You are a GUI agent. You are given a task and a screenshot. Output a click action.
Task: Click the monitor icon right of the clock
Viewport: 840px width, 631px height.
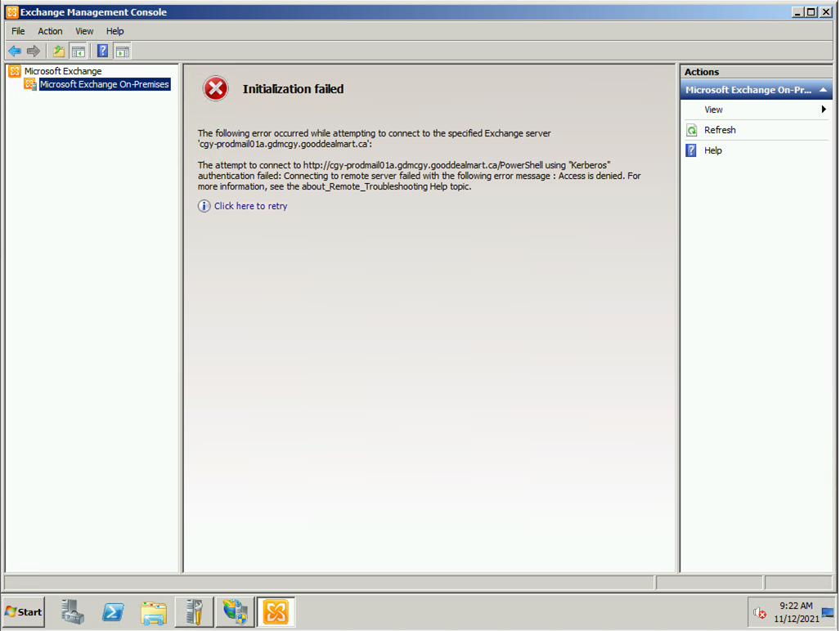(x=828, y=612)
